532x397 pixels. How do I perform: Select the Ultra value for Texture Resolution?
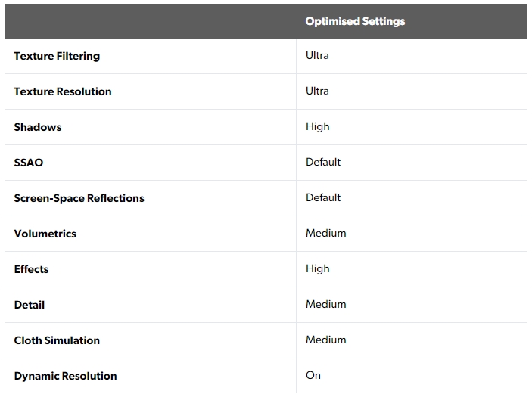click(x=317, y=91)
